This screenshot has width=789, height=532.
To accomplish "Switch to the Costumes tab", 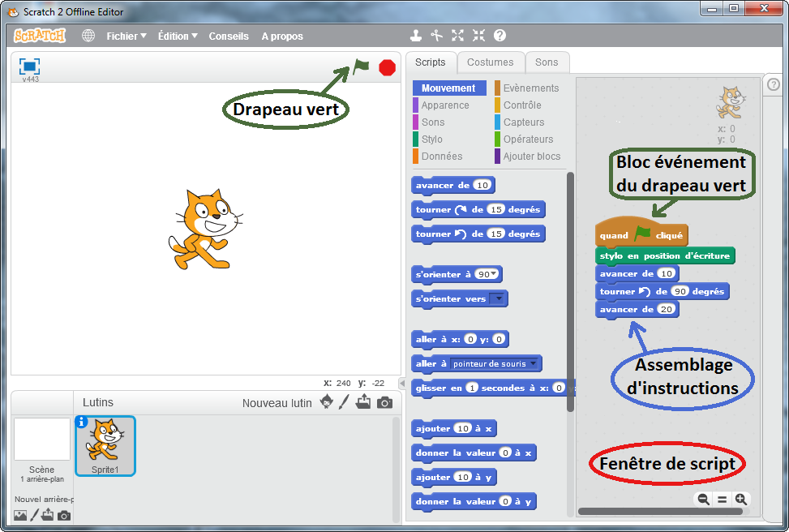I will (x=490, y=62).
